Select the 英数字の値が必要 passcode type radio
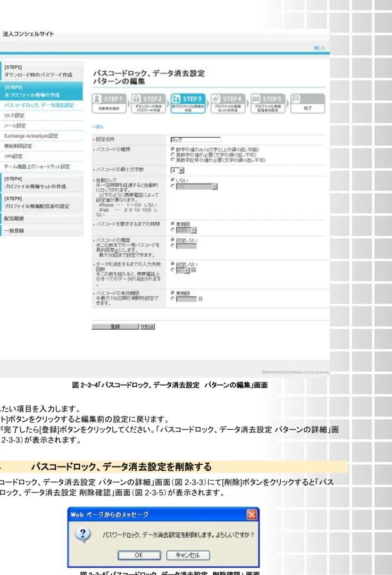 (x=173, y=155)
